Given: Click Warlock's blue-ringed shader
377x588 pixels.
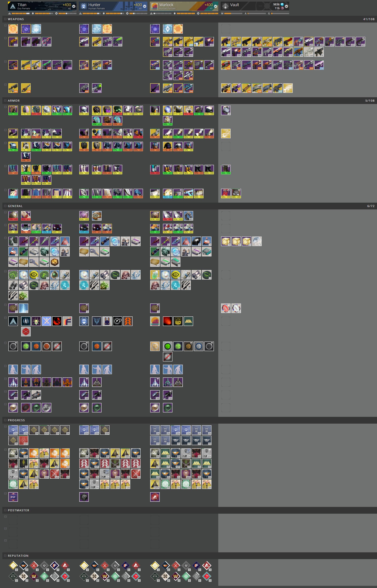Looking at the screenshot, I should point(199,346).
